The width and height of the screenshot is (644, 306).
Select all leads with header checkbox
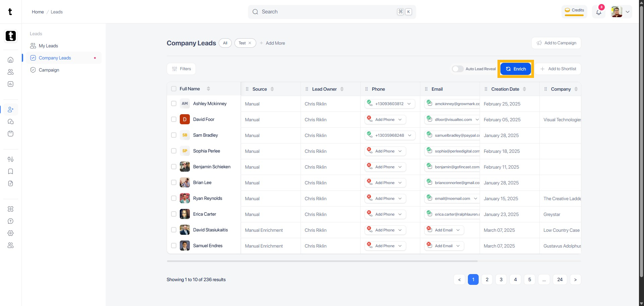coord(174,89)
